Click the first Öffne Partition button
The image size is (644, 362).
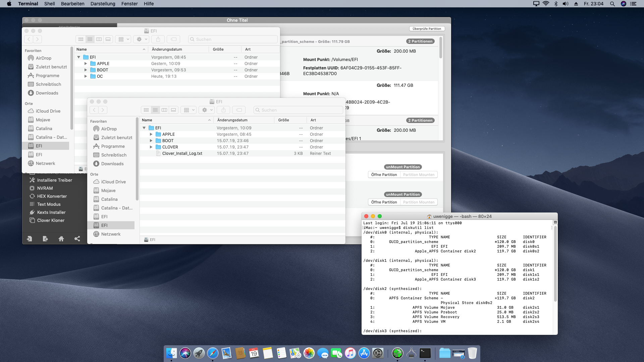(x=384, y=175)
